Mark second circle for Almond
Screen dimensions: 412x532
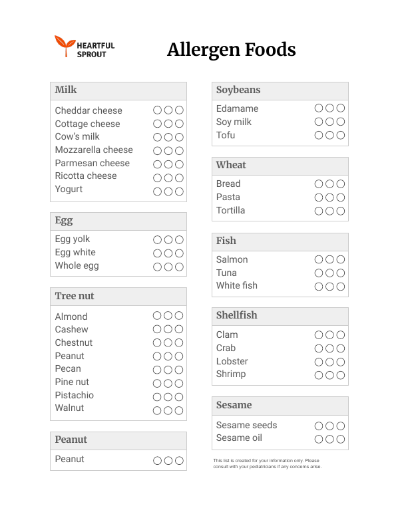pos(168,316)
